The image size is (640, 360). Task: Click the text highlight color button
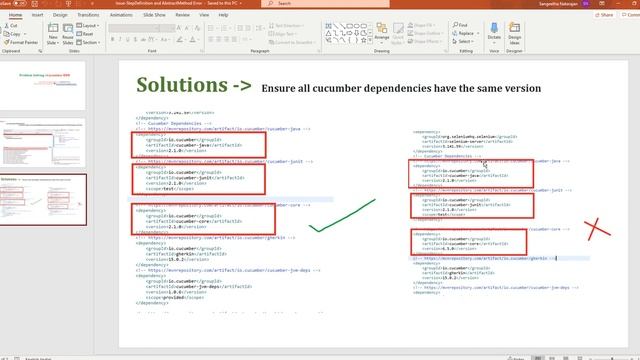(180, 40)
